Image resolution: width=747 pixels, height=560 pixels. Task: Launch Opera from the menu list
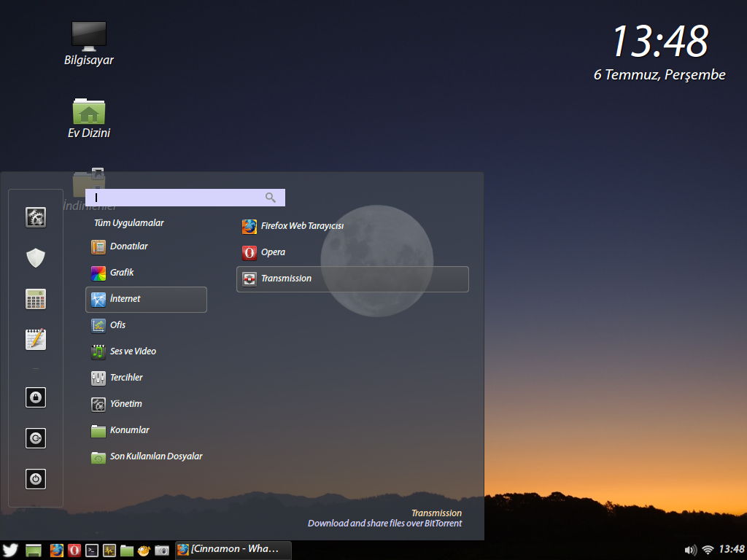coord(352,252)
